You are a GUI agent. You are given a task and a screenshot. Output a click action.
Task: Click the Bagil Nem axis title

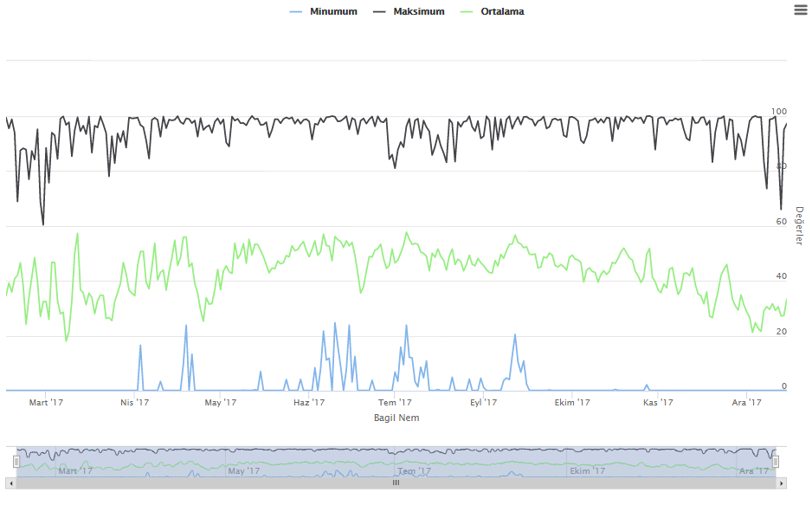(x=396, y=418)
